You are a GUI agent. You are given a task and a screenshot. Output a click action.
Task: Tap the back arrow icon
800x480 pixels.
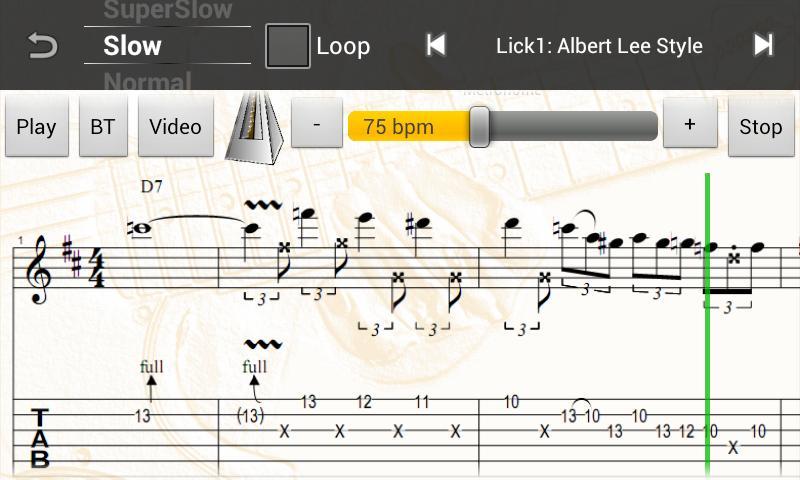(x=43, y=45)
